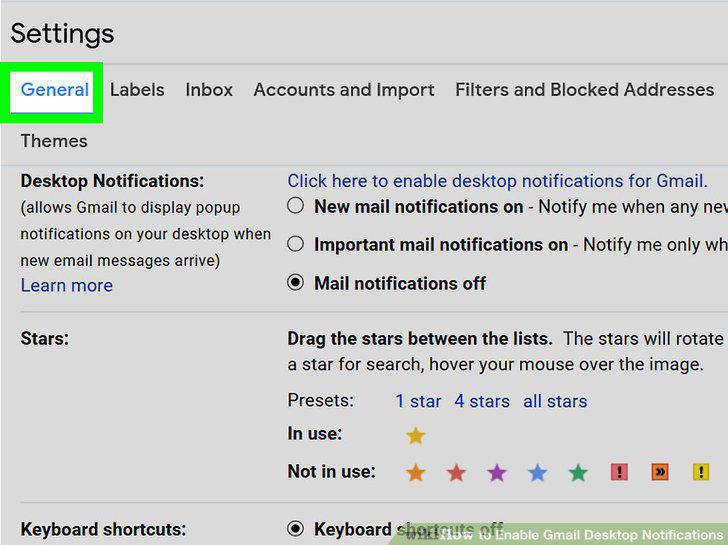Click the yellow exclamation bang icon
Image resolution: width=728 pixels, height=545 pixels.
701,472
